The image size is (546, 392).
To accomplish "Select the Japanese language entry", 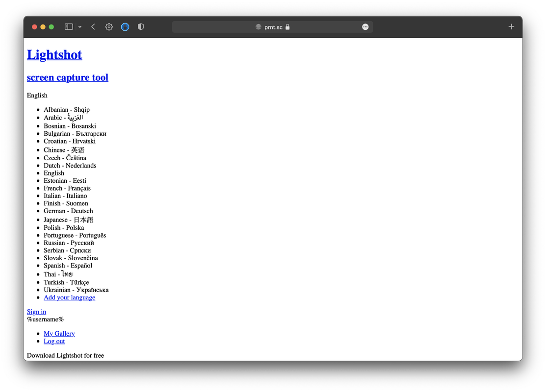I will coord(69,220).
